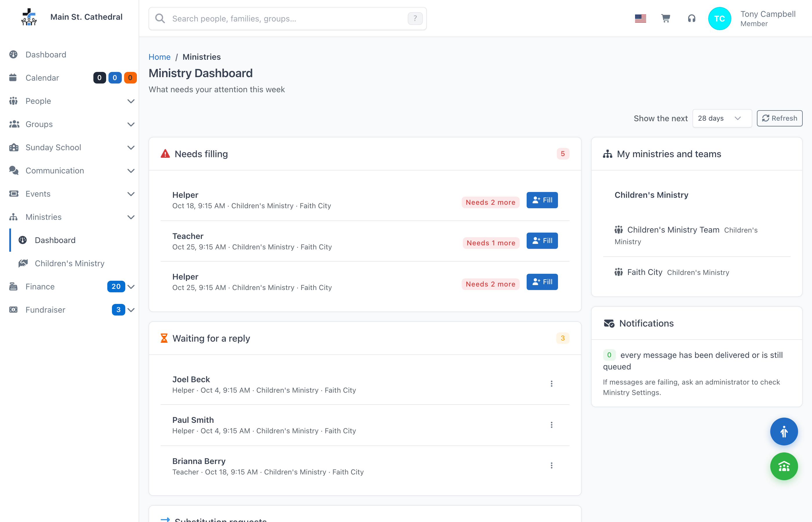Click the Children's Ministry Team group icon
Image resolution: width=812 pixels, height=522 pixels.
[x=619, y=230]
